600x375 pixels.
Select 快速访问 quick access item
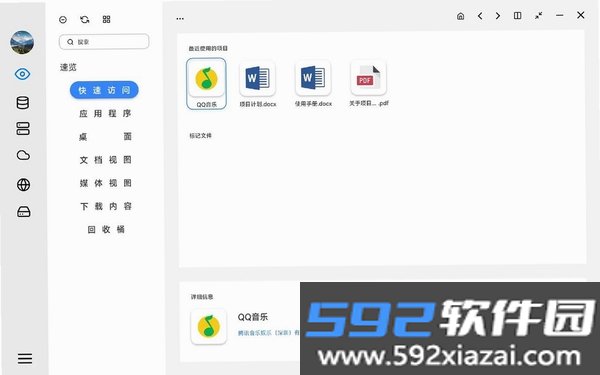104,90
